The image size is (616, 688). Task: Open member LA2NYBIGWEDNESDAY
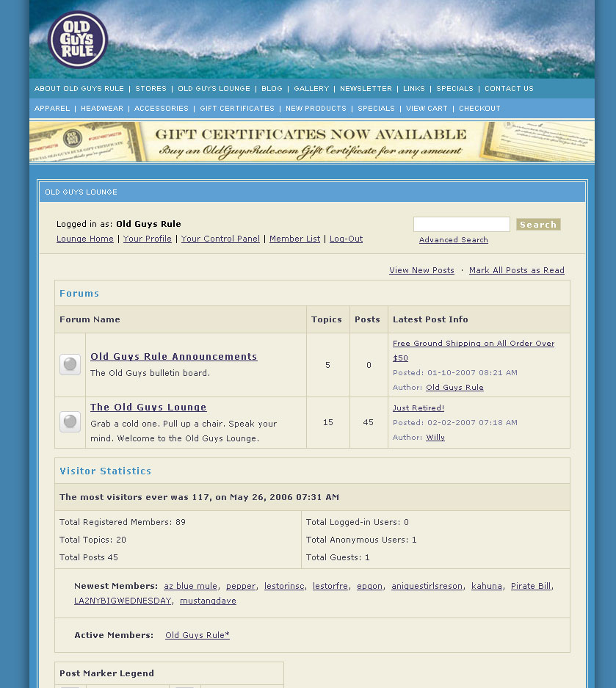coord(123,601)
